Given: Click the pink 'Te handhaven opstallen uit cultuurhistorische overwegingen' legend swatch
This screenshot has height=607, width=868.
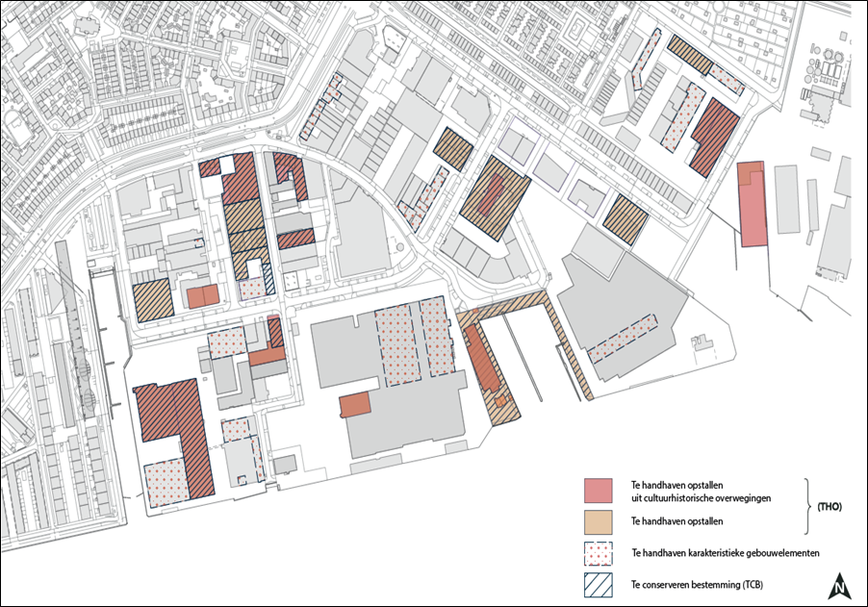Looking at the screenshot, I should point(598,491).
